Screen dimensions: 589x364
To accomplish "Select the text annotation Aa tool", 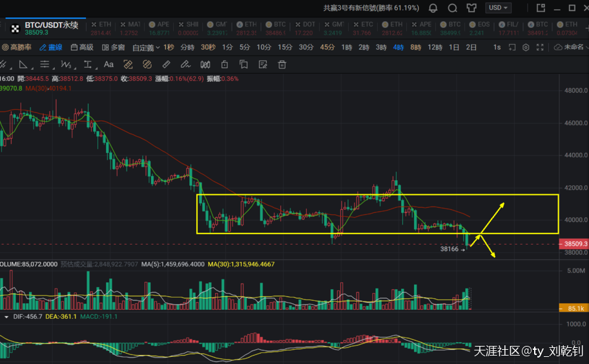I will pyautogui.click(x=108, y=64).
